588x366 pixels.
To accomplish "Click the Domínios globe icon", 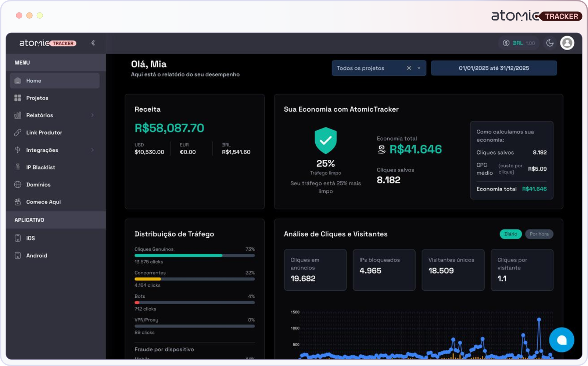I will click(18, 185).
